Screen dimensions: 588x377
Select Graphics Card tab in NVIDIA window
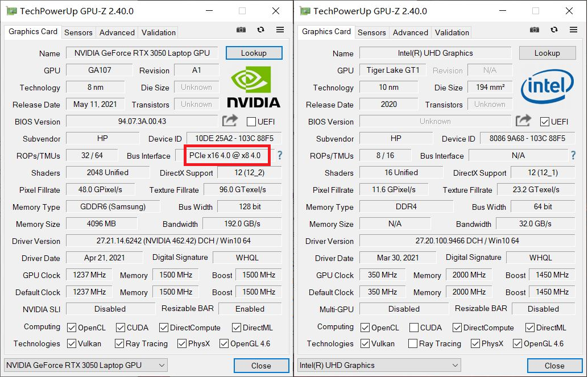click(33, 31)
